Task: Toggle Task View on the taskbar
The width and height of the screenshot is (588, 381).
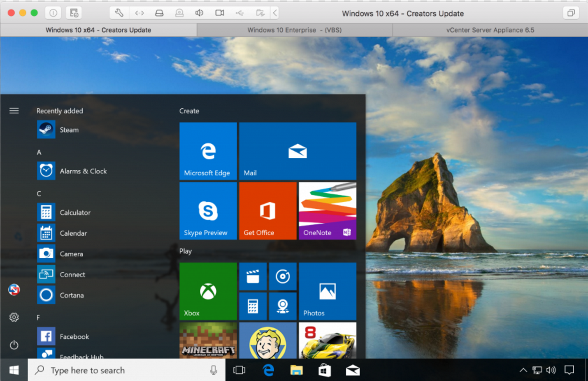Action: coord(239,370)
